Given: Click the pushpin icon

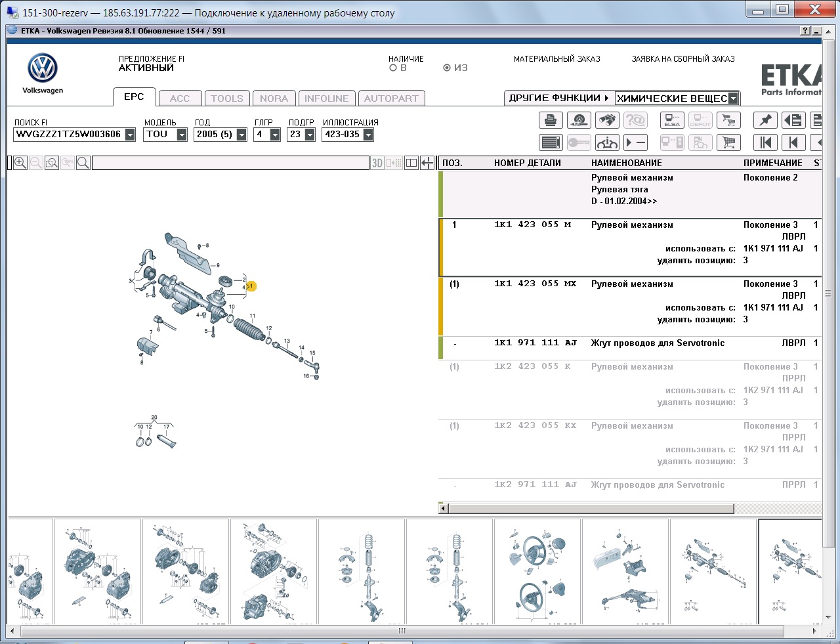Looking at the screenshot, I should coord(765,120).
